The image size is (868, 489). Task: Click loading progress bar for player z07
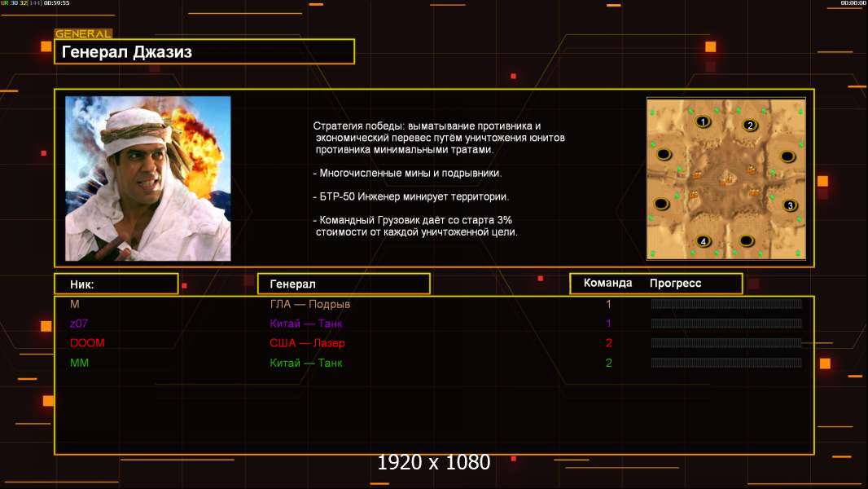pyautogui.click(x=726, y=324)
